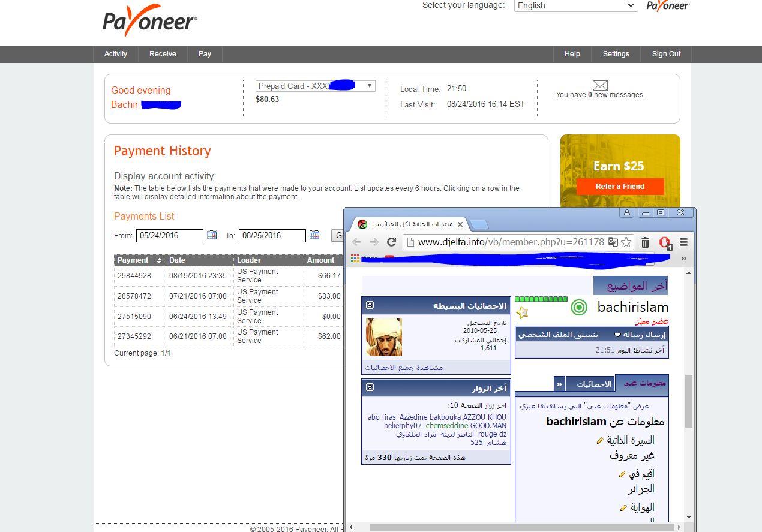The image size is (762, 532).
Task: Click the pencil icon next to الهواية
Action: [x=623, y=508]
